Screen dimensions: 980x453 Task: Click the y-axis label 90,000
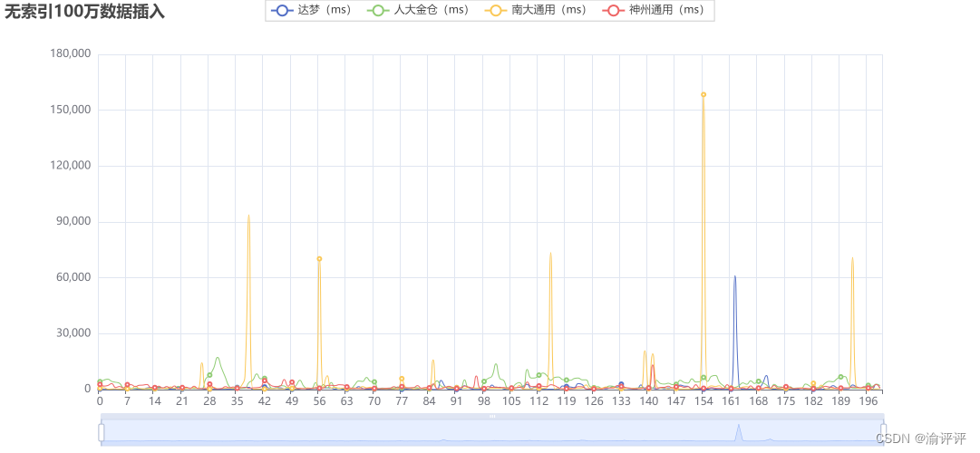pyautogui.click(x=73, y=222)
